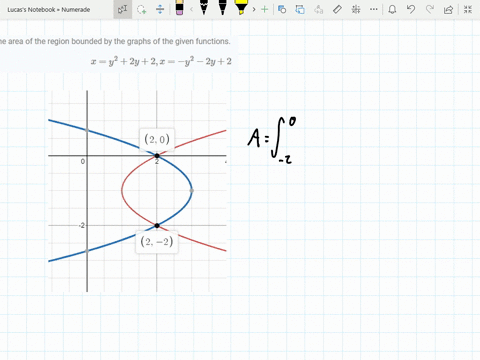Share the notebook page
Screen dimensions: 480x360
[448, 9]
